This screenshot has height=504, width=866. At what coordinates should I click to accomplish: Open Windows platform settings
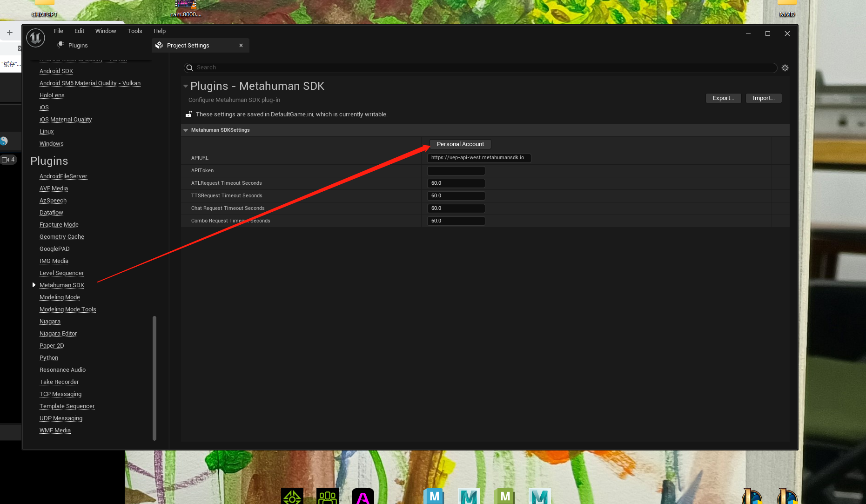coord(52,144)
